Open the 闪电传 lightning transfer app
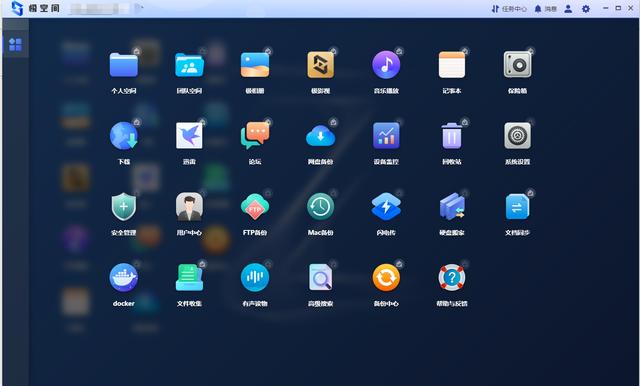Image resolution: width=640 pixels, height=386 pixels. click(x=386, y=206)
